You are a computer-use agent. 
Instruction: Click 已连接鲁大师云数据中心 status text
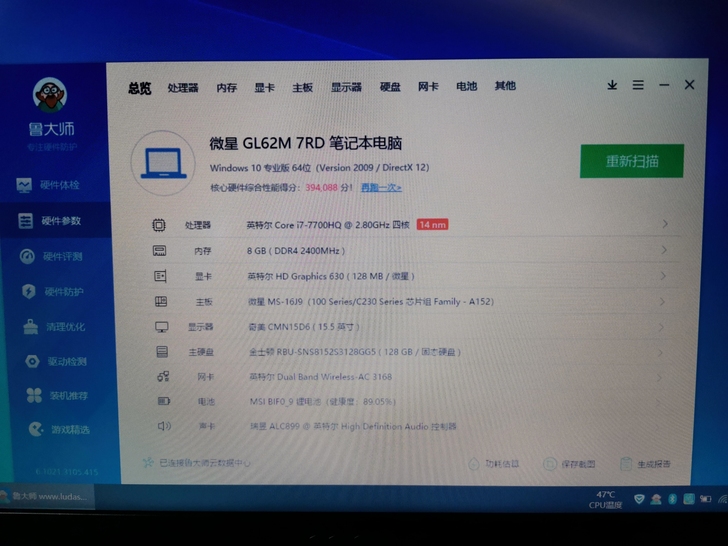click(204, 463)
